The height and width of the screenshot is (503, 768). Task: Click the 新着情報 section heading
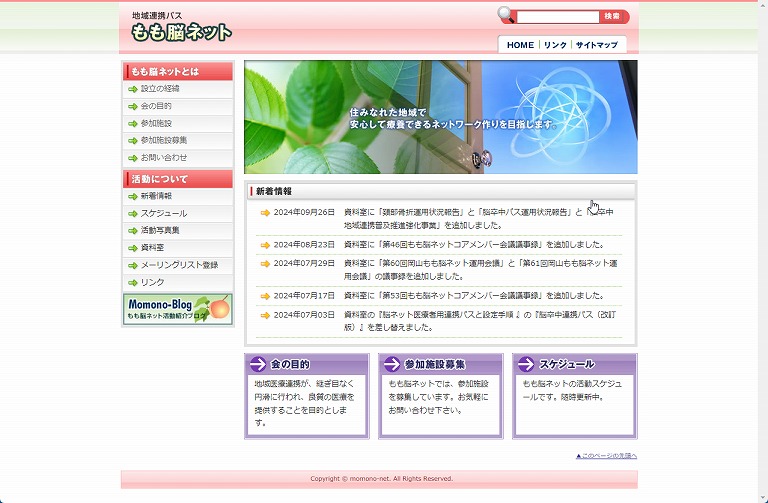click(274, 192)
